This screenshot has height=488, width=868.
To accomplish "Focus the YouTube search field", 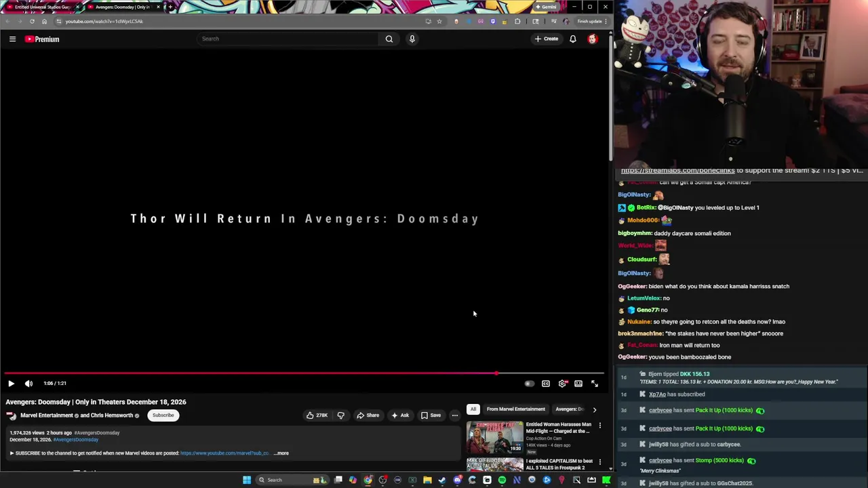I will click(288, 39).
